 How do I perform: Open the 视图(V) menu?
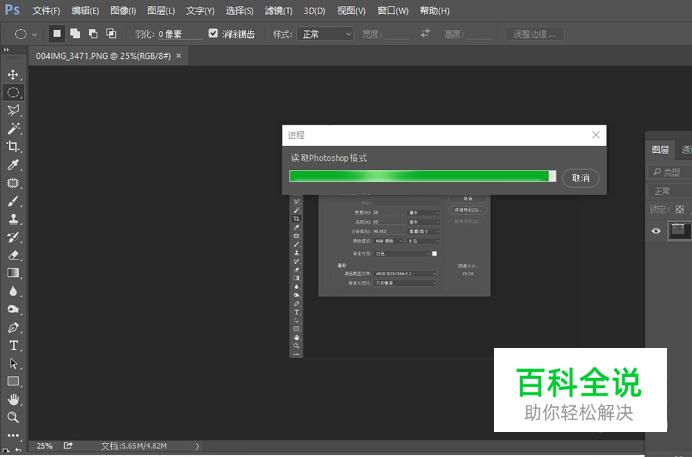351,11
